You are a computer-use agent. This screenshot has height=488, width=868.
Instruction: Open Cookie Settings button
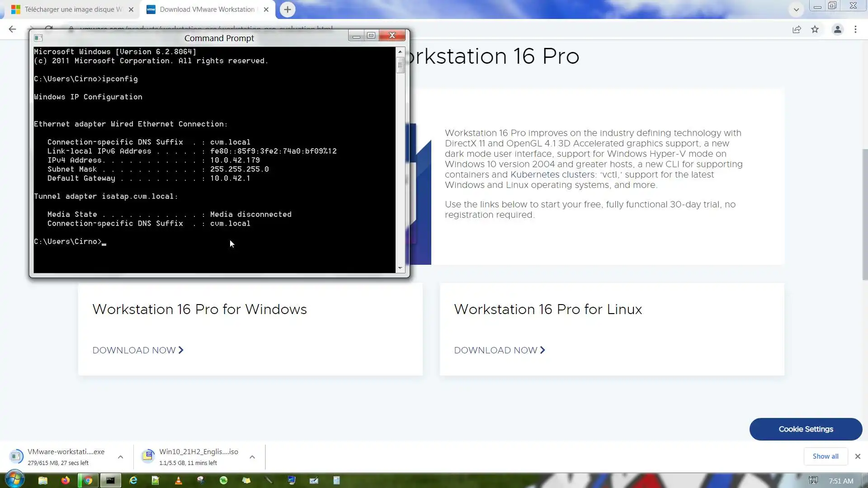806,429
